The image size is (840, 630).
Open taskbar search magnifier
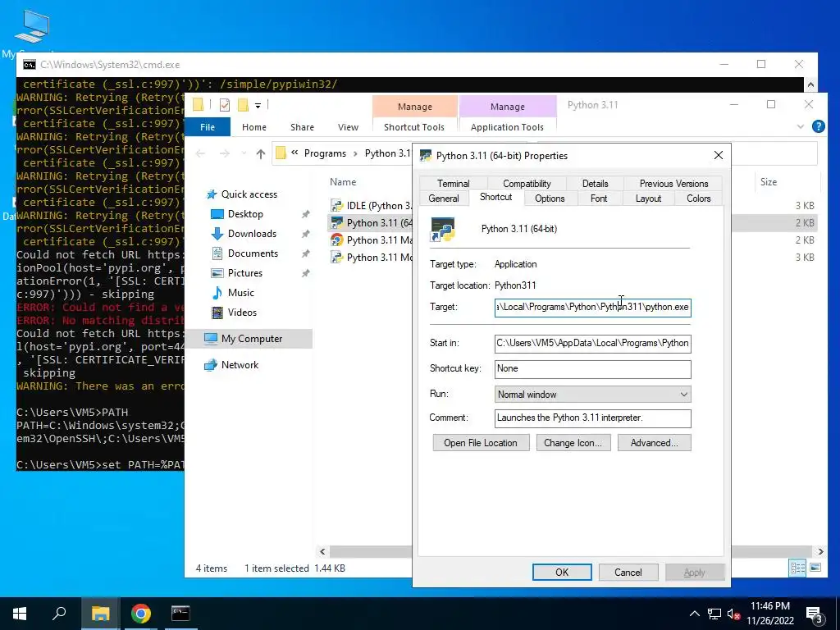(59, 614)
